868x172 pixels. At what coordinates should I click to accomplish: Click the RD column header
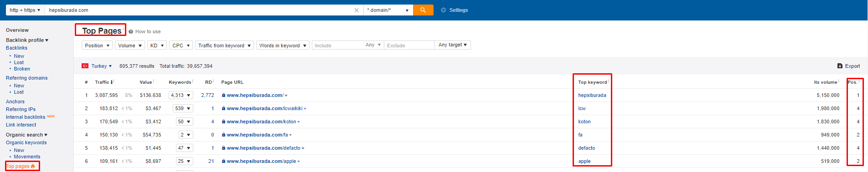click(208, 82)
